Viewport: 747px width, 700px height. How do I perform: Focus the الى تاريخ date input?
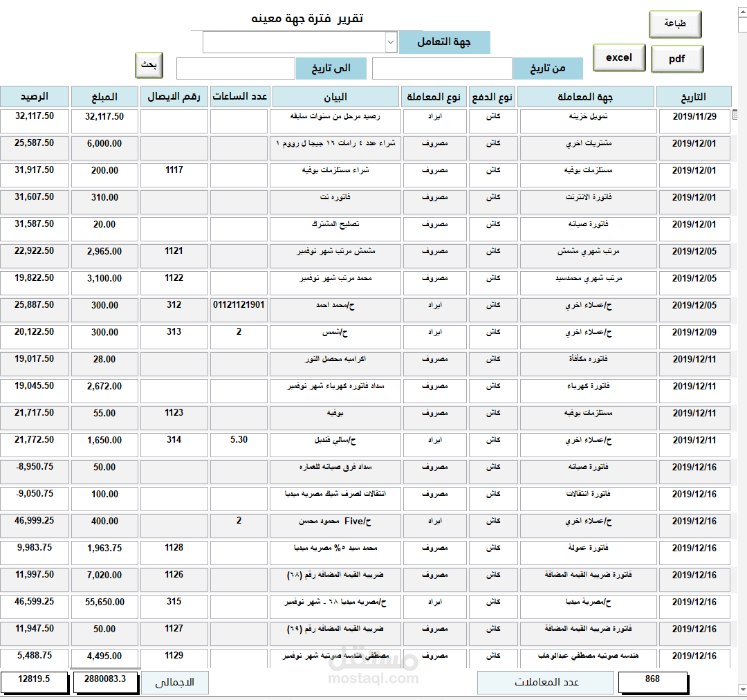click(236, 68)
